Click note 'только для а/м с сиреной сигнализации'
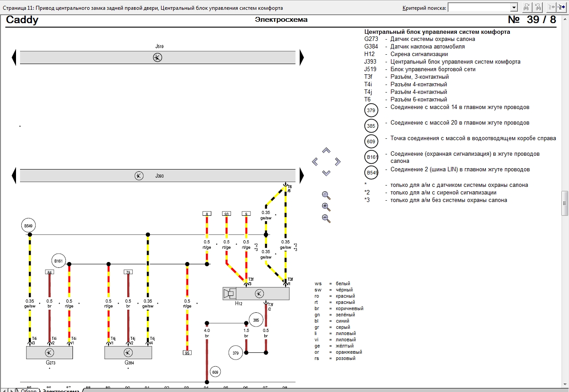This screenshot has width=569, height=392. tap(444, 193)
